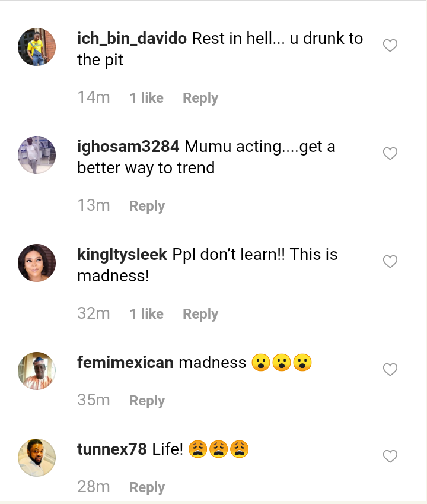Reply to ighosam3284's Mumu acting comment
Image resolution: width=427 pixels, height=504 pixels.
[x=147, y=206]
